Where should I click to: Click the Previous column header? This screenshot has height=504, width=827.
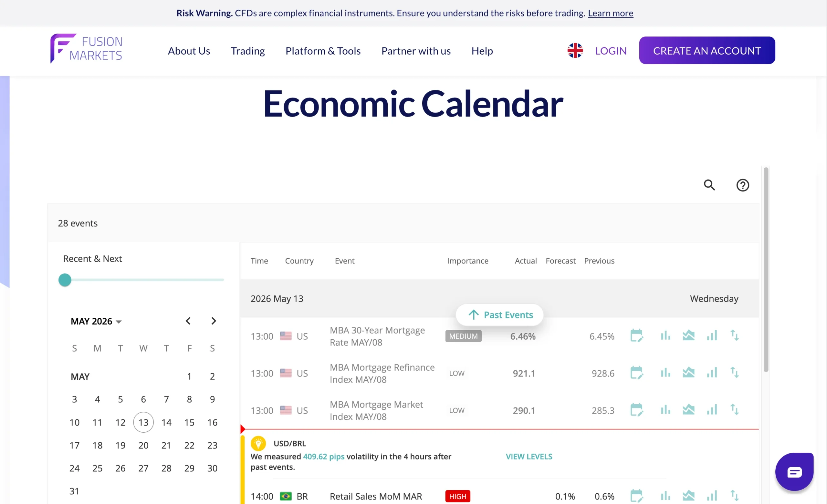tap(599, 261)
